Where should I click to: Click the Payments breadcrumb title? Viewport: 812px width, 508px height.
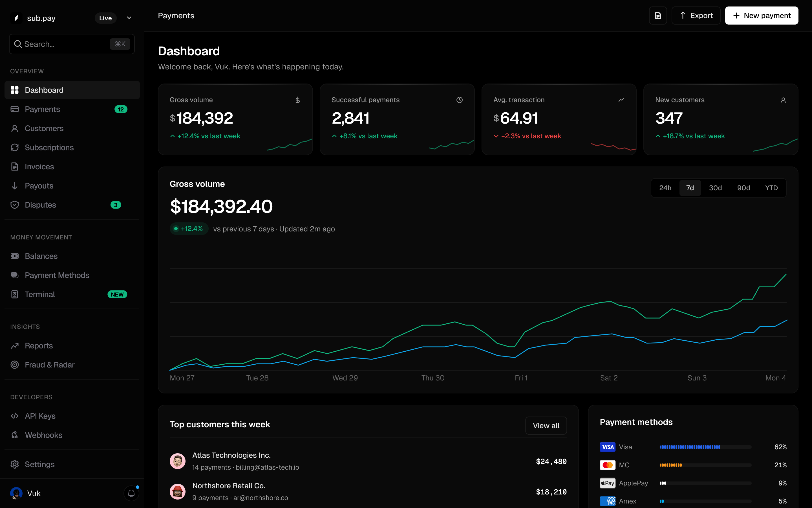pos(176,16)
